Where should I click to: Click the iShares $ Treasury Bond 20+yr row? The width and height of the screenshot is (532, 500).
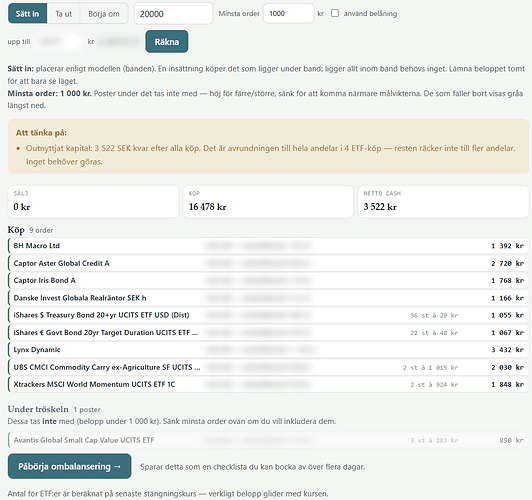(268, 315)
